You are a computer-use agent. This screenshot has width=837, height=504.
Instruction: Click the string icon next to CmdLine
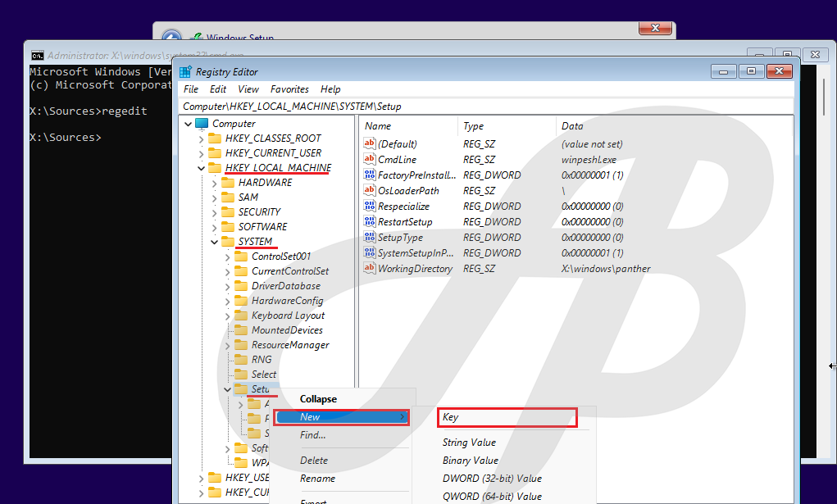370,158
